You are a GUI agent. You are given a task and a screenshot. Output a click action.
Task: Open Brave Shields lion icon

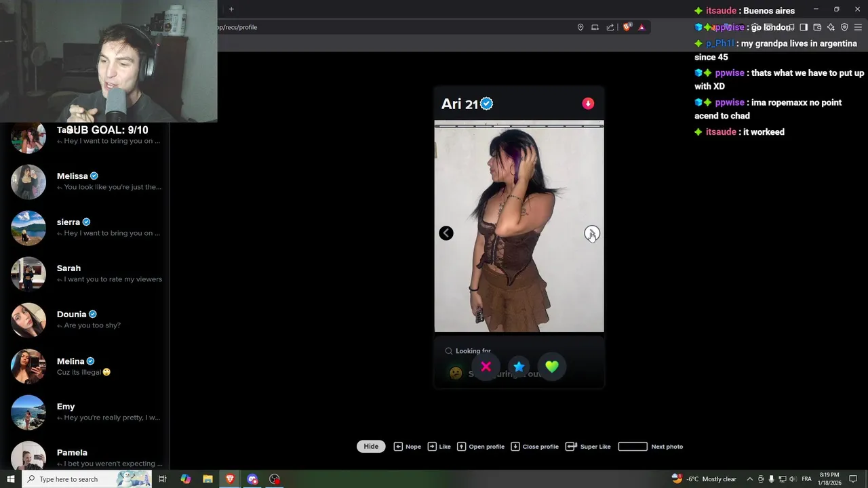(627, 27)
